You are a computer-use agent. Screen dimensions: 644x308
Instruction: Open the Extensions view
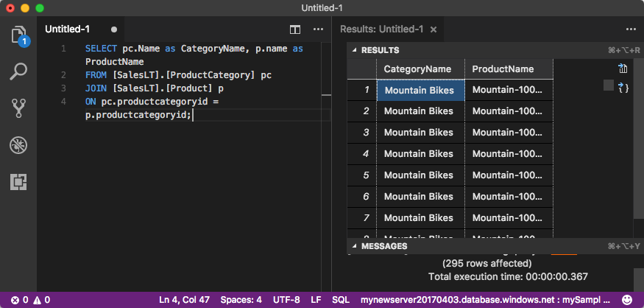(x=18, y=181)
